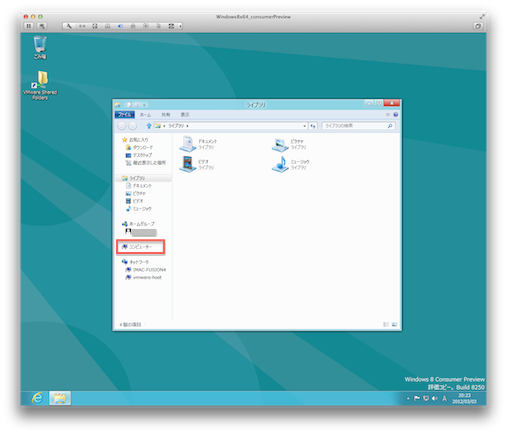The height and width of the screenshot is (434, 507).
Task: Click the Explorer back button
Action: pyautogui.click(x=122, y=126)
